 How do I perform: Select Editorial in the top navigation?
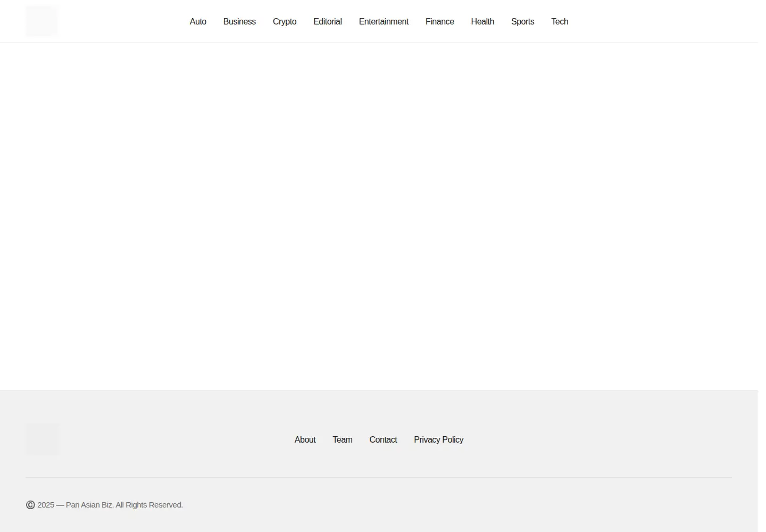(328, 21)
